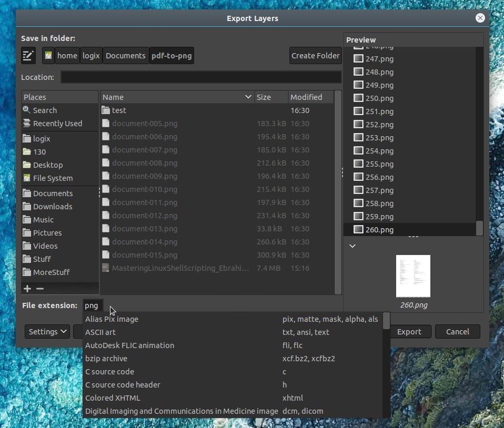The image size is (504, 428).
Task: Select ASCII art from the file type list
Action: pyautogui.click(x=100, y=332)
